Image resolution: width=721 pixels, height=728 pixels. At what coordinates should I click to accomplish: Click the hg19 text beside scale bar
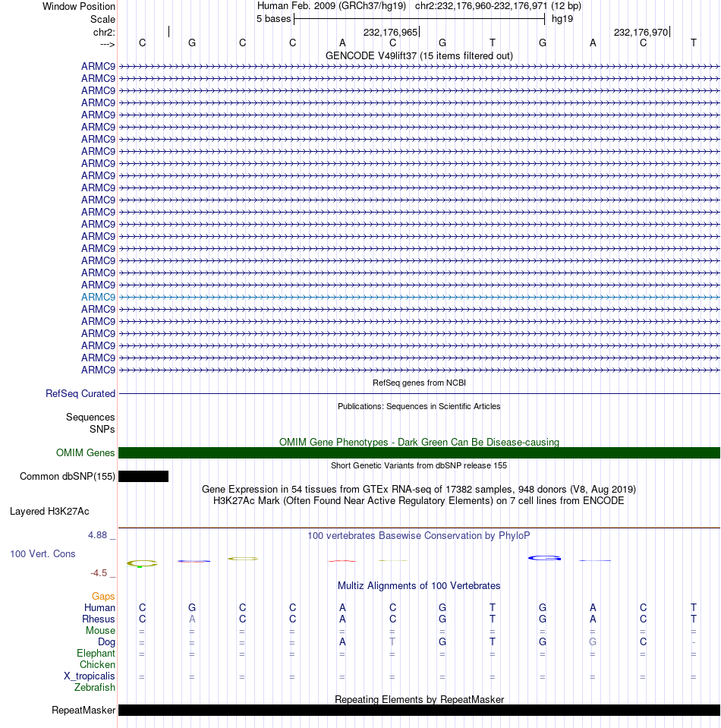[x=562, y=19]
